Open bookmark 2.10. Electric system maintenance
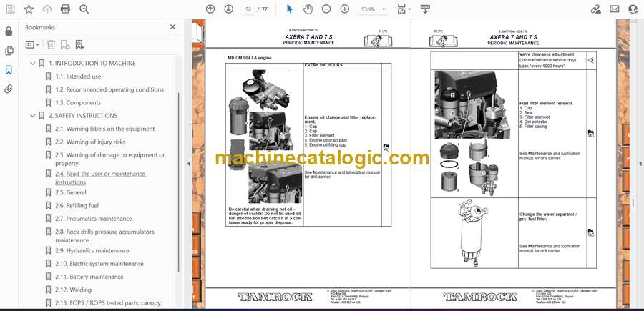 coord(99,263)
